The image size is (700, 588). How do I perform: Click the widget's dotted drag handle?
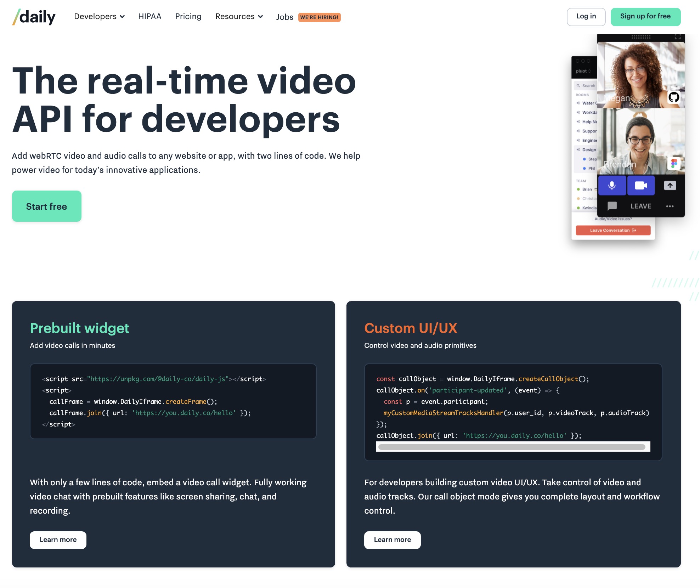[641, 37]
